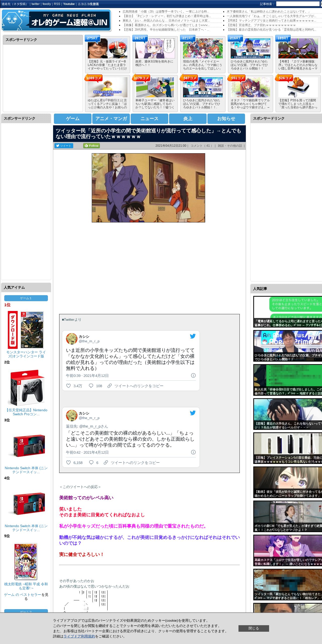Image resolution: width=322 pixels, height=644 pixels.
Task: Open 587コメ article on ひろゆき battle
Action: pyautogui.click(x=203, y=93)
